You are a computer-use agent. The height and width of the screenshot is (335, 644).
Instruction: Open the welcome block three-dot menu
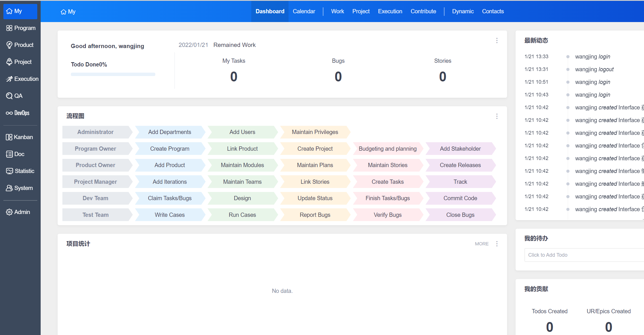pyautogui.click(x=497, y=40)
